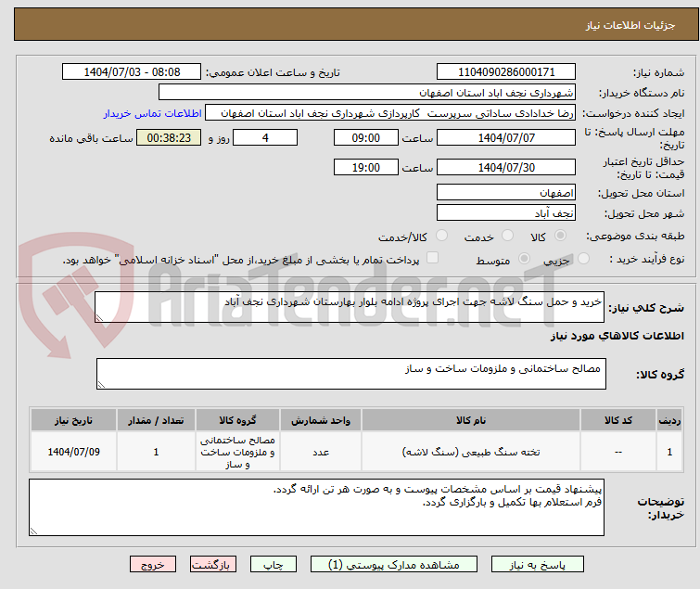Select the متوسط purchase type radio
The image size is (700, 589).
pyautogui.click(x=524, y=259)
